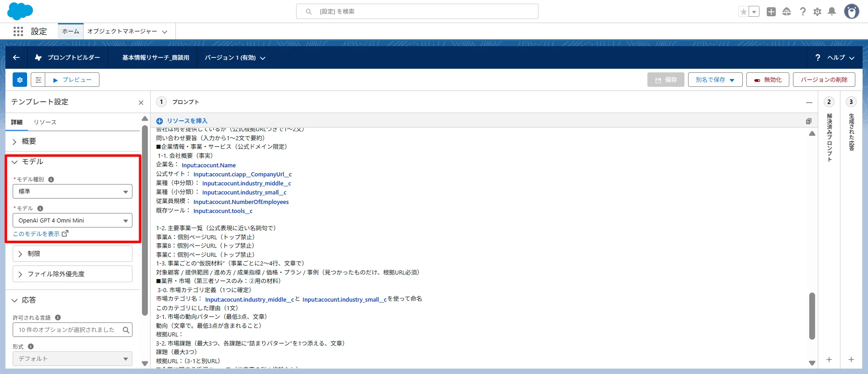The image size is (868, 374).
Task: Click the バージョンの削除 button
Action: pyautogui.click(x=824, y=80)
